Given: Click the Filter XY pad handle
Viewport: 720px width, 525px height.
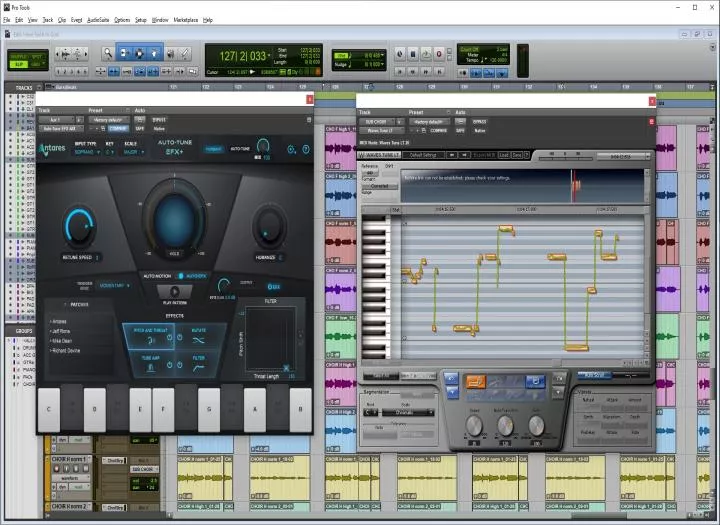Looking at the screenshot, I should 286,368.
